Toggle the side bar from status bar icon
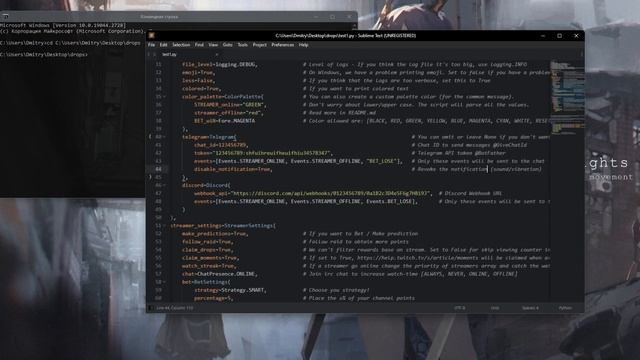Viewport: 640px width, 360px height. (150, 308)
